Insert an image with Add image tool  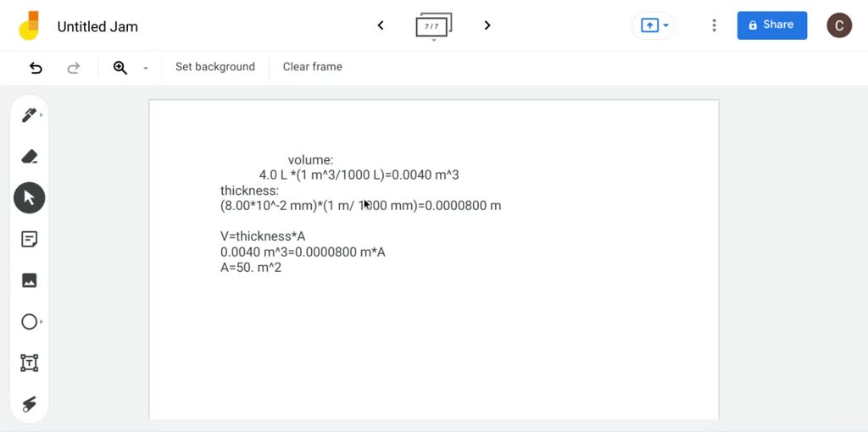pos(29,280)
